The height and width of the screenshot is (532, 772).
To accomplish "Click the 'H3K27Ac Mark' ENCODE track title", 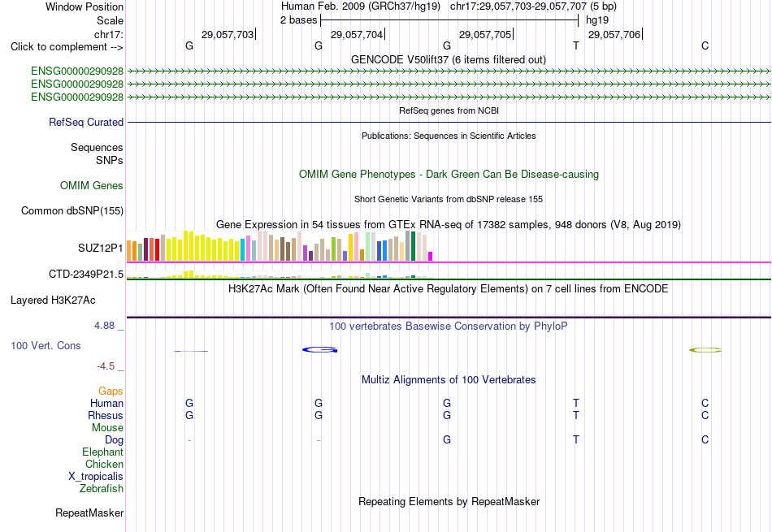I will pos(448,288).
